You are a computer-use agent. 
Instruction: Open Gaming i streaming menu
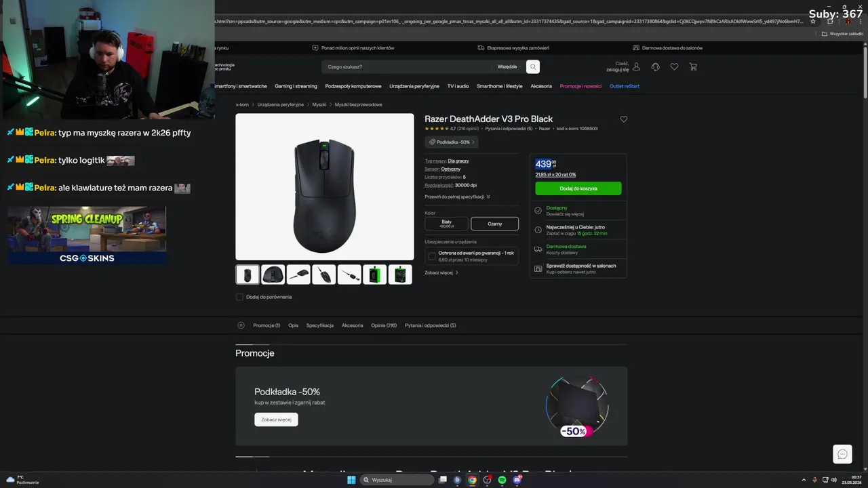(x=296, y=86)
